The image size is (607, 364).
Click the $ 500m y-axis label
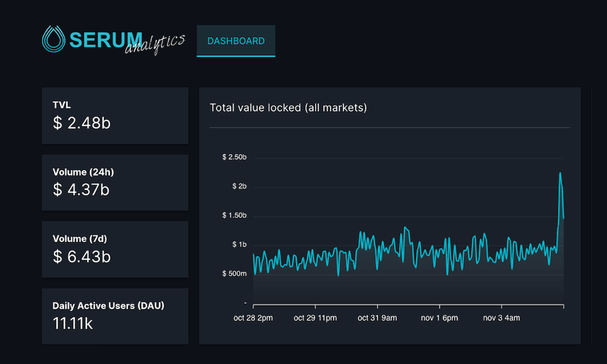coord(234,274)
